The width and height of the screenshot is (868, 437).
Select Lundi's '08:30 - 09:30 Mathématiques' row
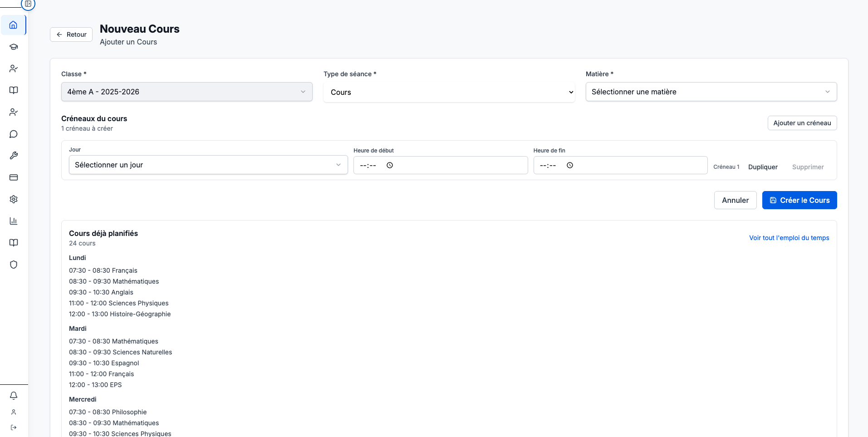[114, 281]
